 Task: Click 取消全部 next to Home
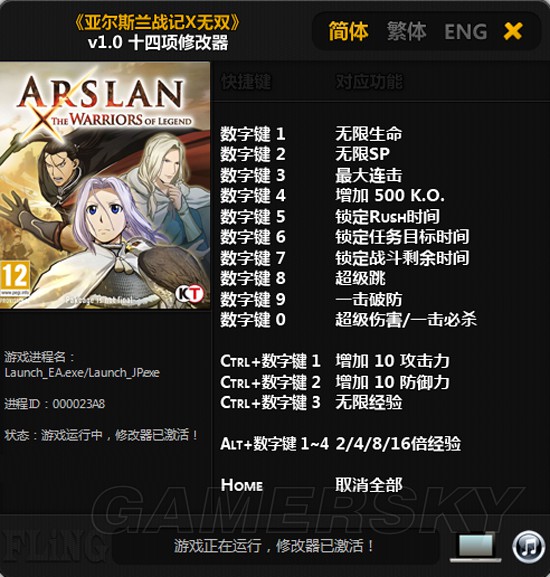[x=369, y=485]
